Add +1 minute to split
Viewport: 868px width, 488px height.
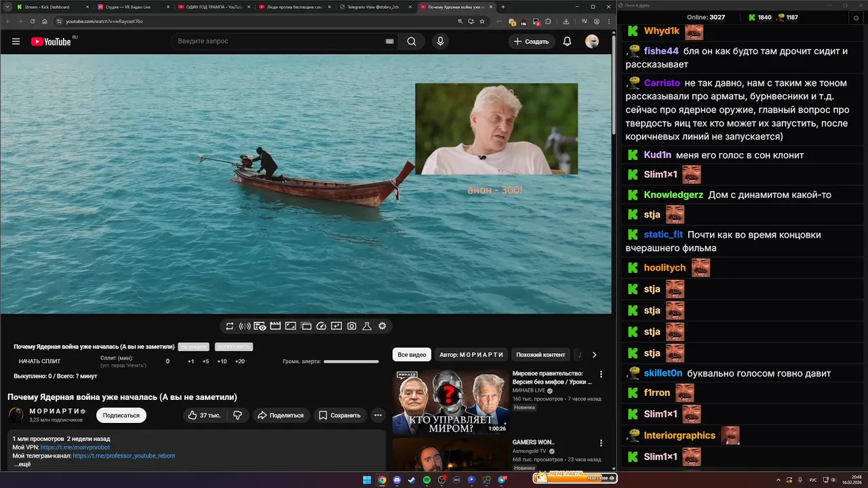click(191, 361)
